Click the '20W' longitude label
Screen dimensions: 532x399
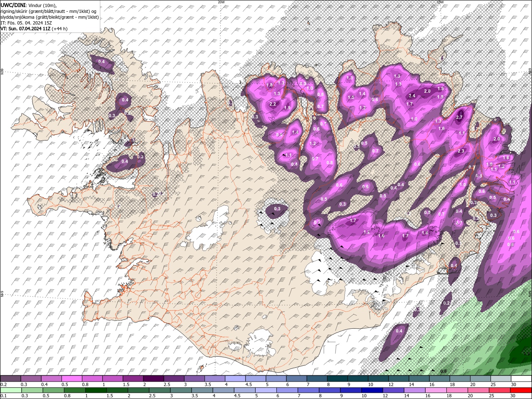click(x=221, y=2)
